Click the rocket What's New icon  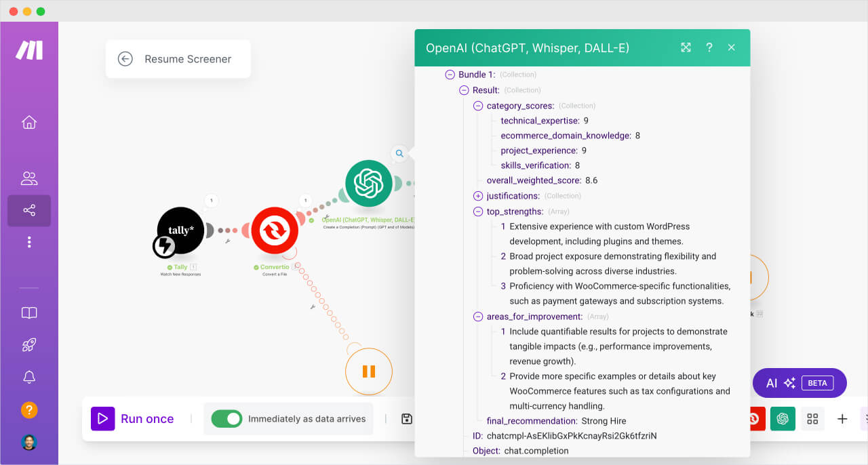tap(29, 345)
